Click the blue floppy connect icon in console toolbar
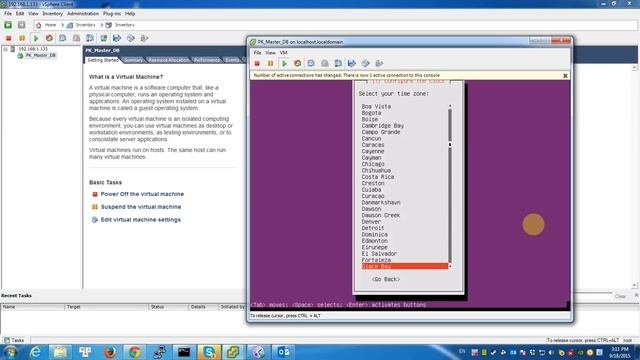Screen dimensions: 640x360 coord(351,63)
